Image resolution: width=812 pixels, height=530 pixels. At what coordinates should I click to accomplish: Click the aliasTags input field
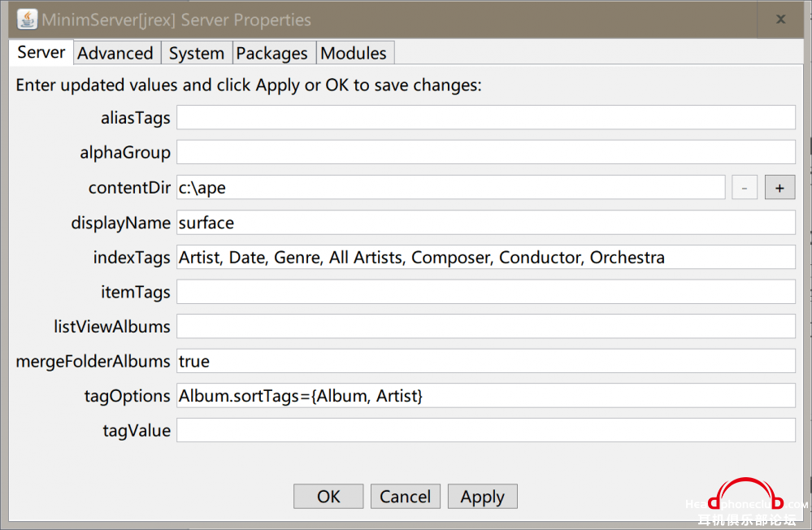click(486, 118)
